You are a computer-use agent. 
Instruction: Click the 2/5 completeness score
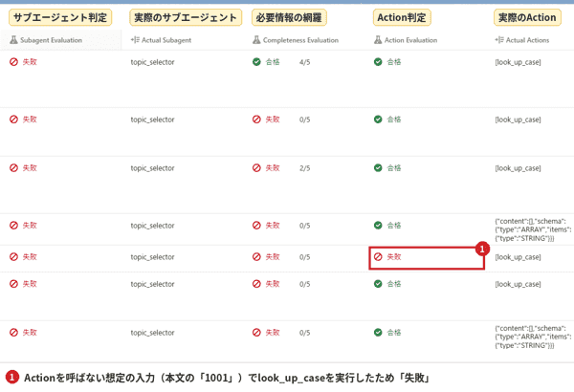pyautogui.click(x=304, y=168)
